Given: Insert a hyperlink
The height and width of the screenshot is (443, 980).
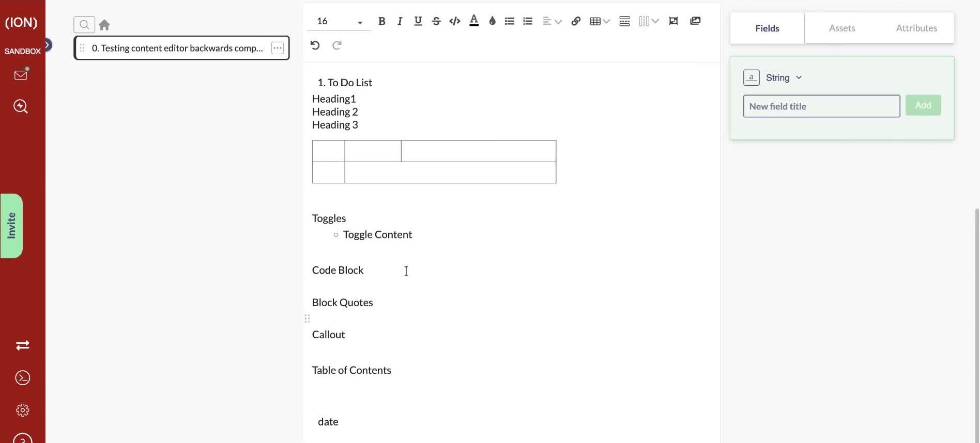Looking at the screenshot, I should point(576,21).
